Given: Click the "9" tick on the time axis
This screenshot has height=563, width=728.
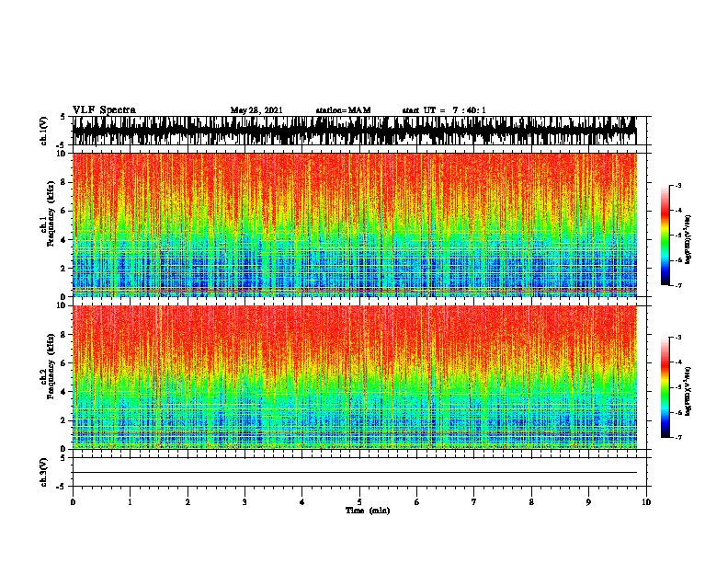Looking at the screenshot, I should click(x=588, y=502).
